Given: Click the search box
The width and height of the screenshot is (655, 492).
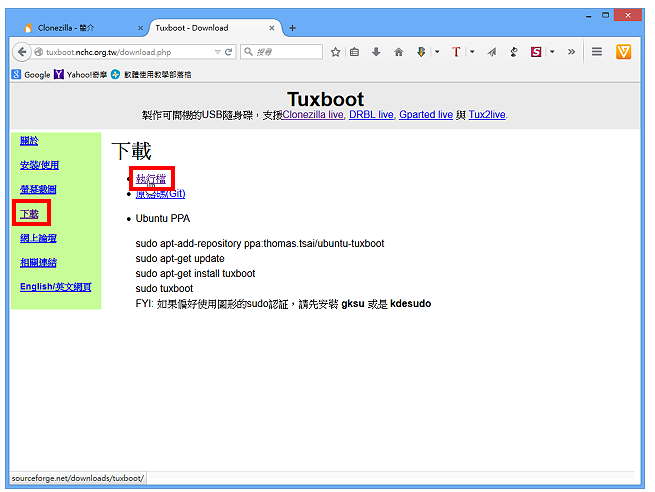Looking at the screenshot, I should coord(281,52).
